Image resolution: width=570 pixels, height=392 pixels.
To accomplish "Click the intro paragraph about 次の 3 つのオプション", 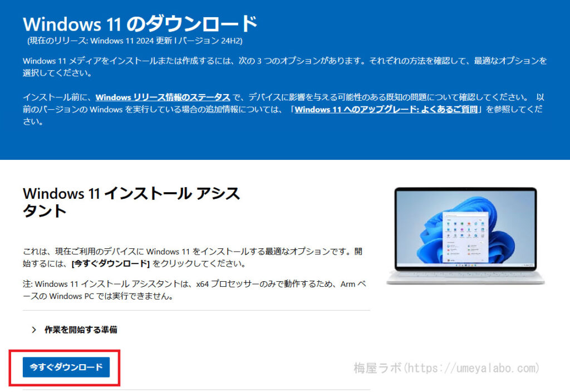I will pyautogui.click(x=284, y=67).
